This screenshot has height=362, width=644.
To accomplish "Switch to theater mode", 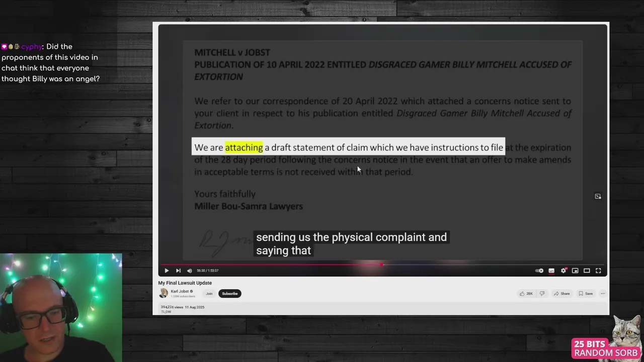I will tap(587, 270).
